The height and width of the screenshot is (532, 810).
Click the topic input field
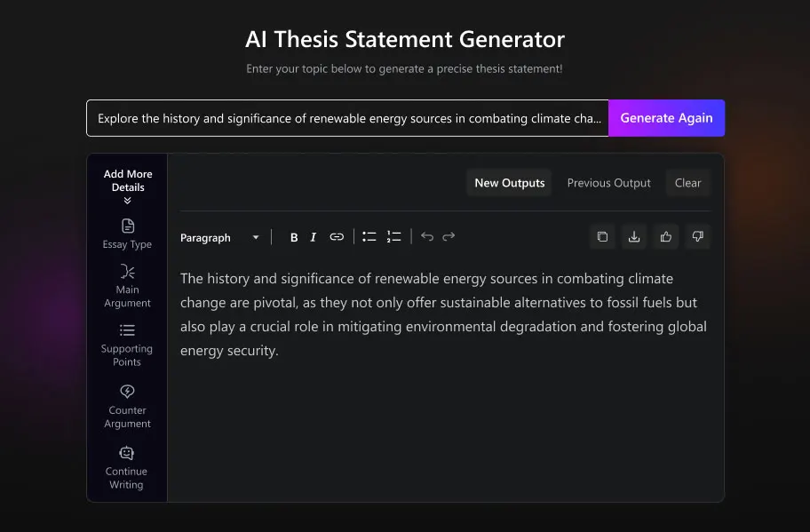pyautogui.click(x=347, y=118)
